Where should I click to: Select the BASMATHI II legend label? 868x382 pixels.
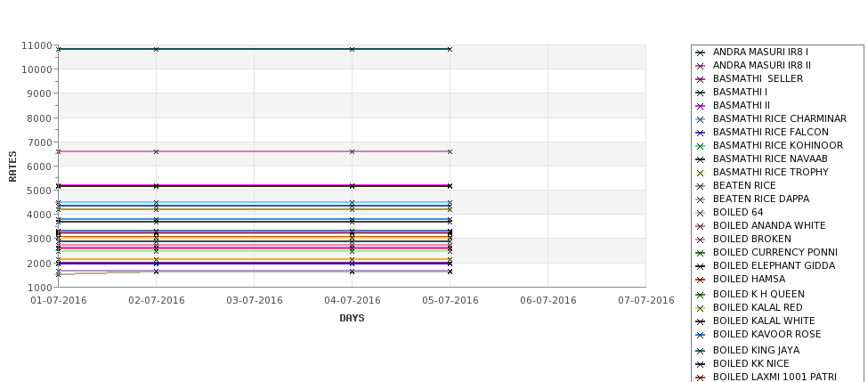point(742,106)
